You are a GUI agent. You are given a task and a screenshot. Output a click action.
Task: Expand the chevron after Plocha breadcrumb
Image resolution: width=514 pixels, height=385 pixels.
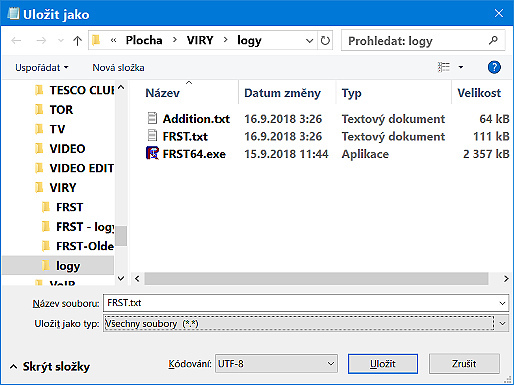175,40
